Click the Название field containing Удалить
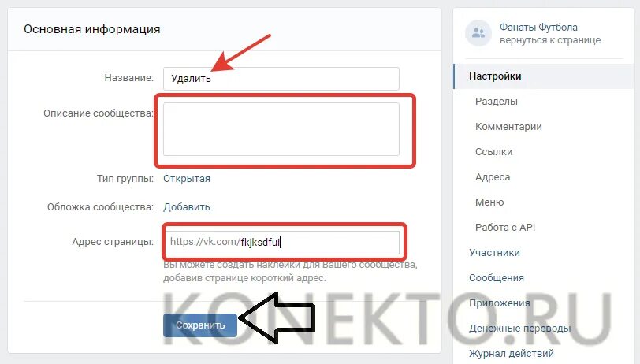This screenshot has width=640, height=364. [x=281, y=78]
